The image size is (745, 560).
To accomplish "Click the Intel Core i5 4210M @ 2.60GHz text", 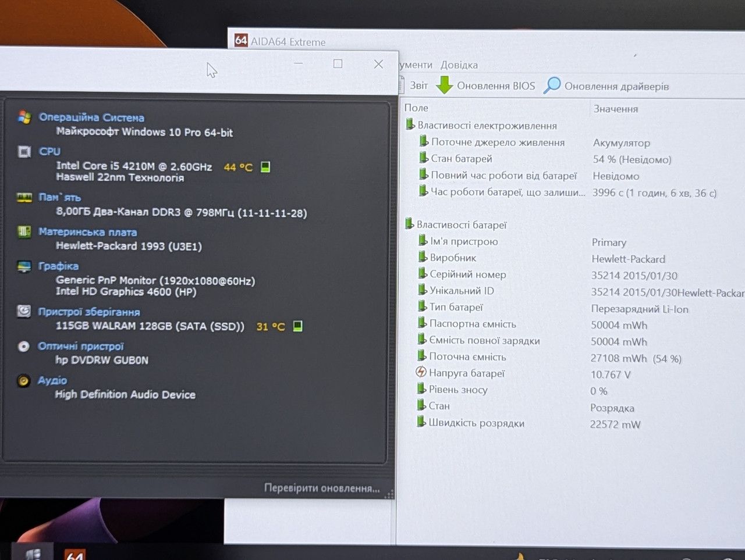I will (134, 166).
